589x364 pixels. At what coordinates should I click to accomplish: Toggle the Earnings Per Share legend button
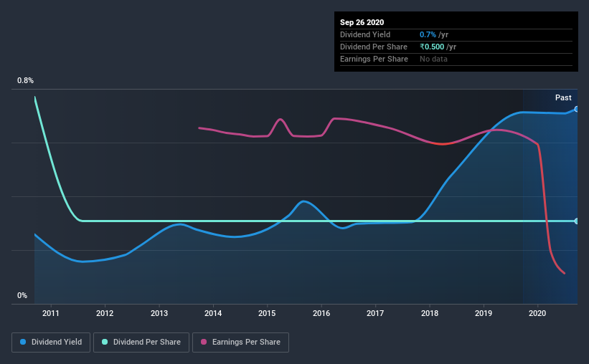(x=240, y=343)
